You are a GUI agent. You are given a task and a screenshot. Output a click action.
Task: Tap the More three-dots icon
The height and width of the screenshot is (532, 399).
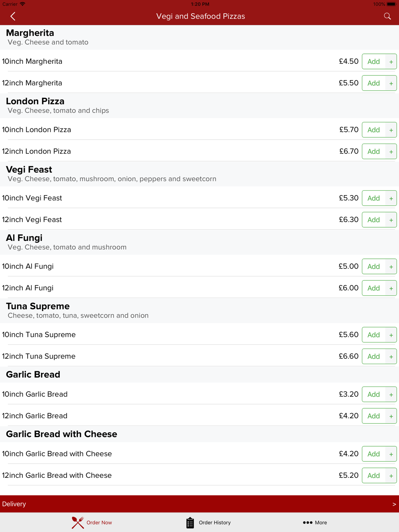coord(308,522)
